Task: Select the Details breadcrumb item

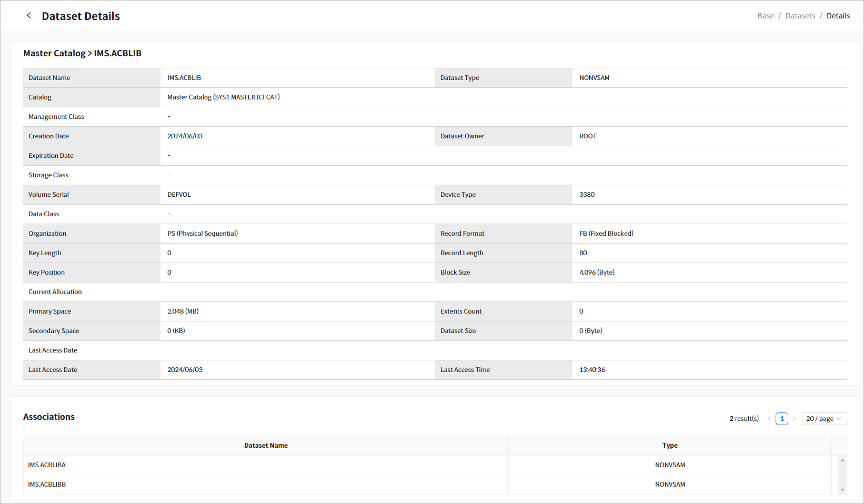Action: (x=838, y=15)
